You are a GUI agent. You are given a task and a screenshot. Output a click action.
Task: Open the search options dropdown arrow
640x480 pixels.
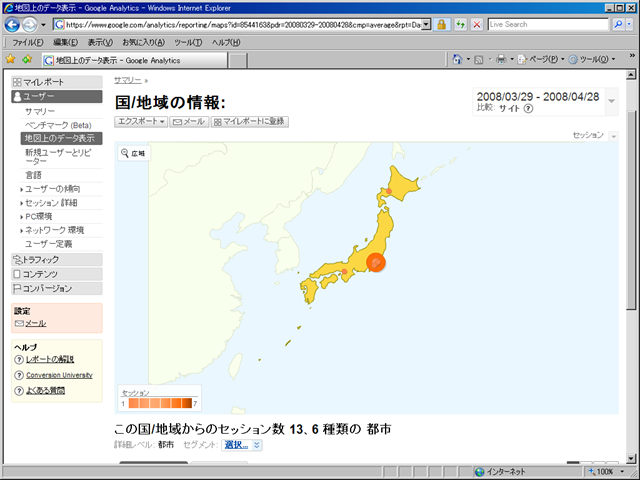click(x=629, y=24)
